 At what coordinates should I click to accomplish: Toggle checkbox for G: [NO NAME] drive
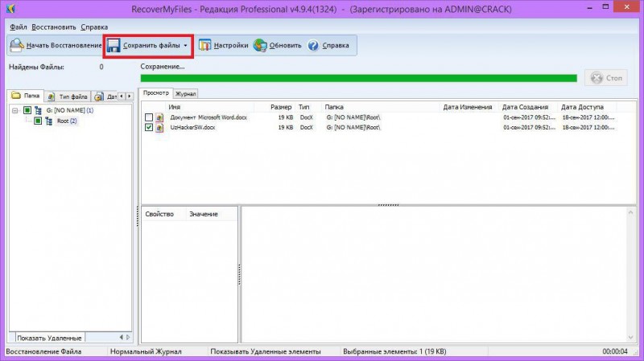point(27,110)
